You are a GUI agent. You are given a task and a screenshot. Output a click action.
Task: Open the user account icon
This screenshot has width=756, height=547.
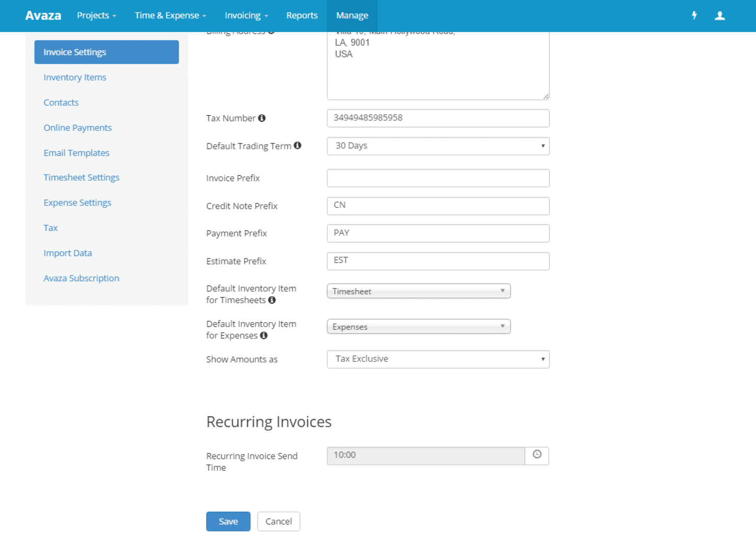point(720,15)
